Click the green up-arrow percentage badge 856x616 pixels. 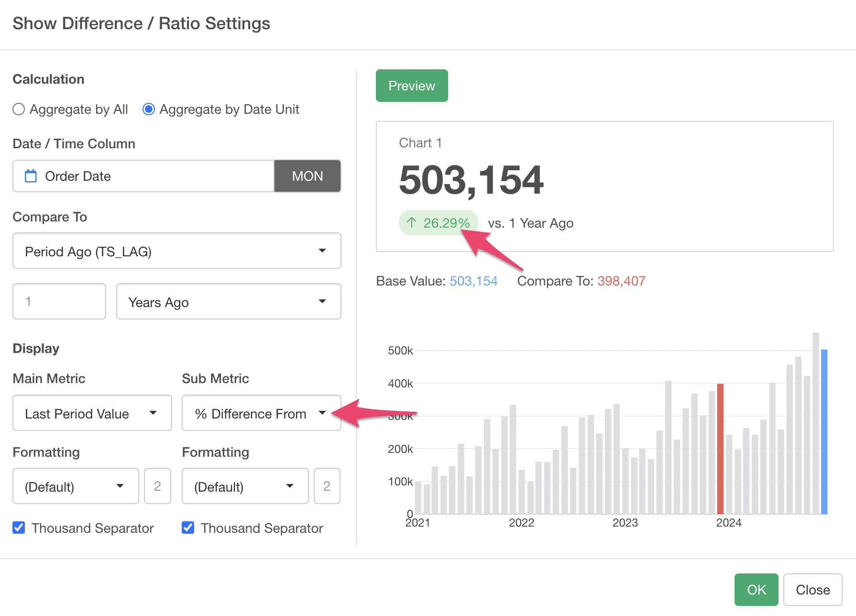pos(438,223)
